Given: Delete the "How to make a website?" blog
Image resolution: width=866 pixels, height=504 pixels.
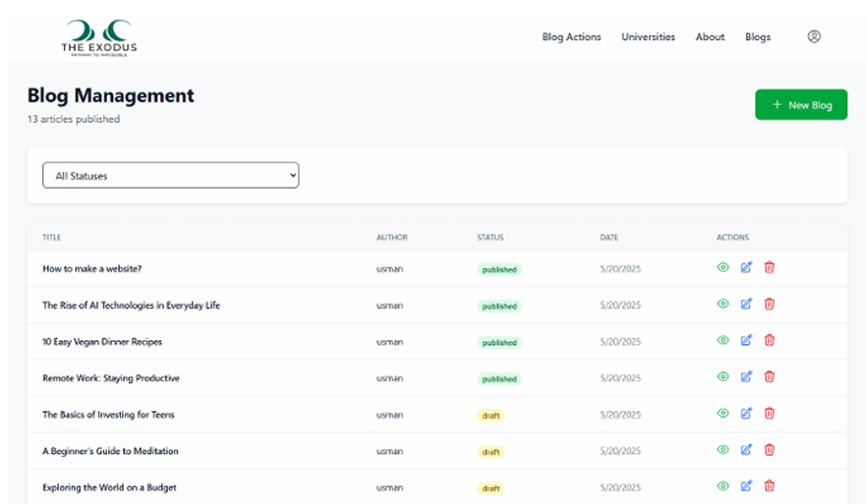Looking at the screenshot, I should [770, 267].
